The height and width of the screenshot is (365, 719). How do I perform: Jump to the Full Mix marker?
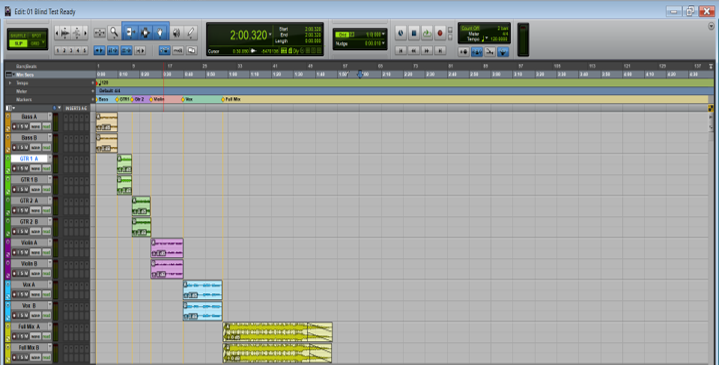231,99
